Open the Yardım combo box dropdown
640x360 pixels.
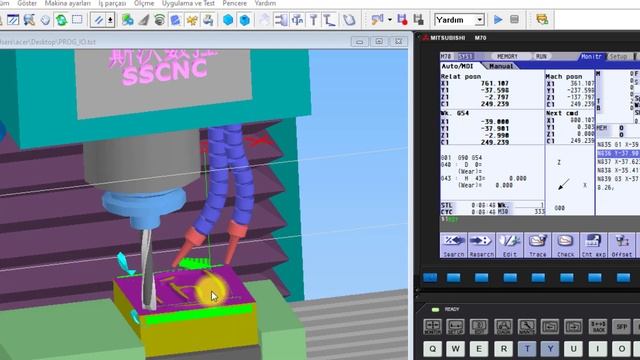tap(480, 20)
